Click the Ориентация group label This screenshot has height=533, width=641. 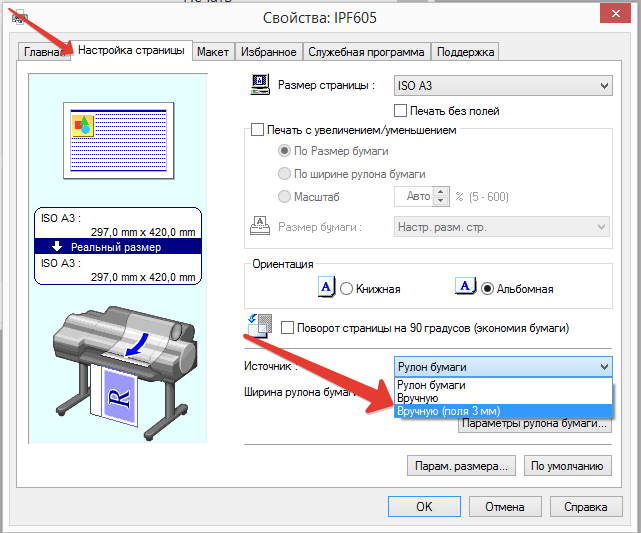[283, 264]
